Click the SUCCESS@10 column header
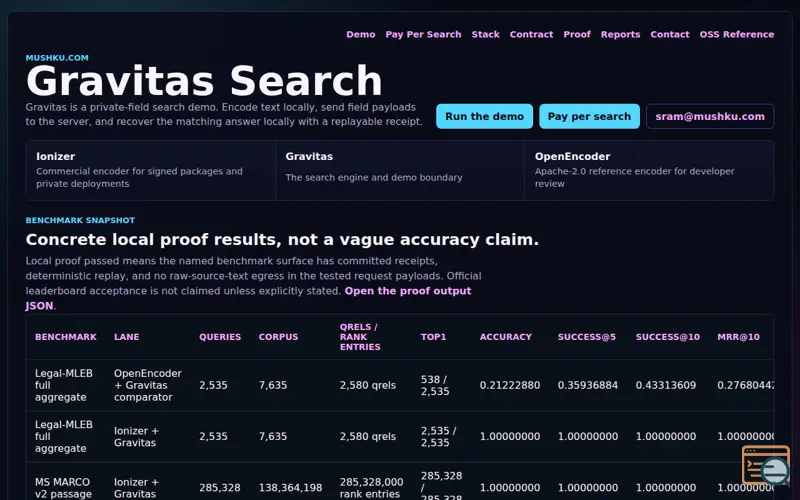800x500 pixels. pos(667,337)
